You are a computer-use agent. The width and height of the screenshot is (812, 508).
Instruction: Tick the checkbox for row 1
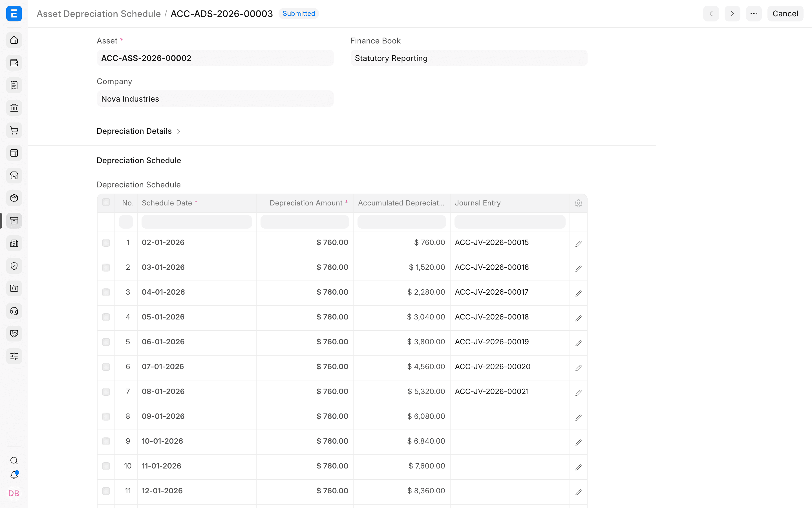pyautogui.click(x=106, y=243)
